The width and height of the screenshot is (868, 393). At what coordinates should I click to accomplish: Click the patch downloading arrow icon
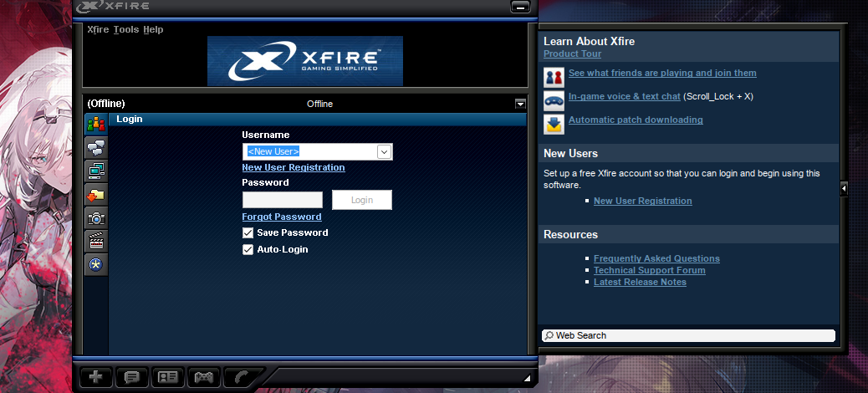[554, 124]
